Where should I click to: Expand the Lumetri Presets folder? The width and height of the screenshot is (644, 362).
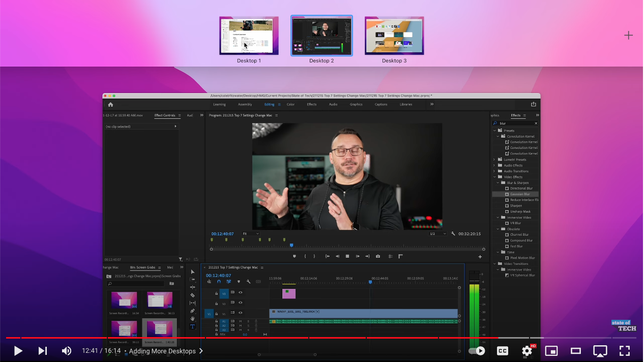tap(494, 160)
